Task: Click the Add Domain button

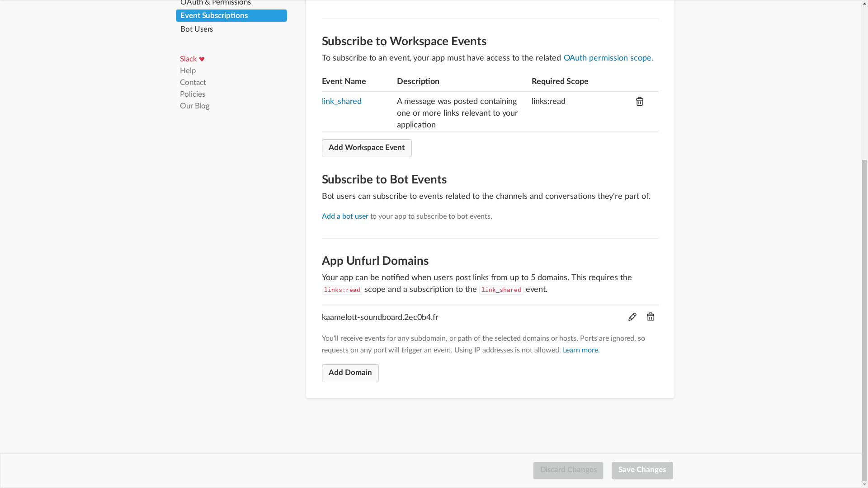Action: [350, 373]
